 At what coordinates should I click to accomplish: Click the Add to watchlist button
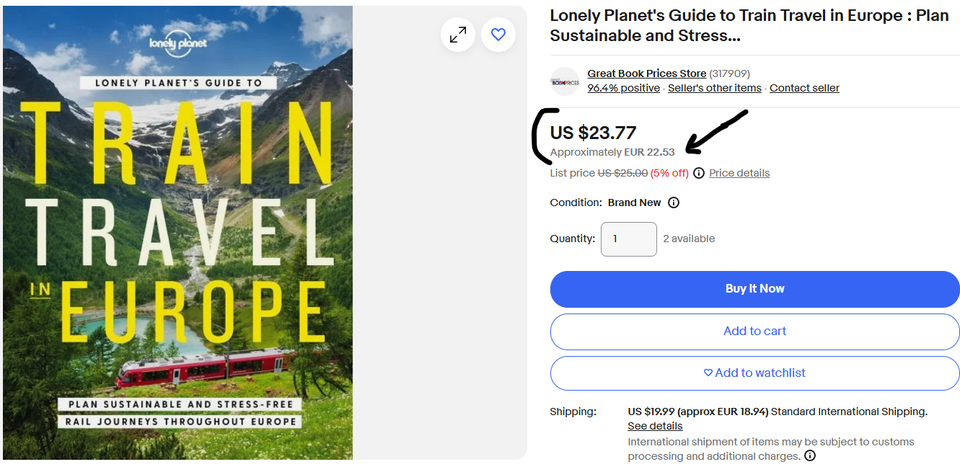754,373
